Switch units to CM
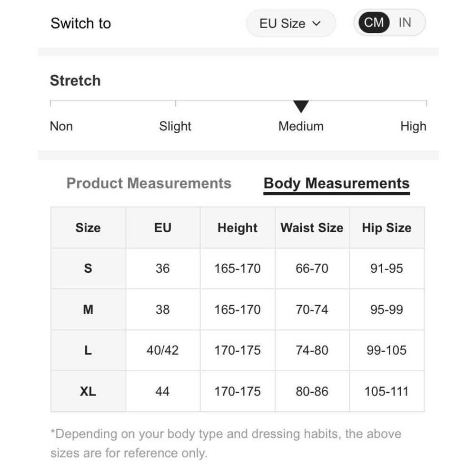Screen dimensions: 476x476 click(x=374, y=22)
